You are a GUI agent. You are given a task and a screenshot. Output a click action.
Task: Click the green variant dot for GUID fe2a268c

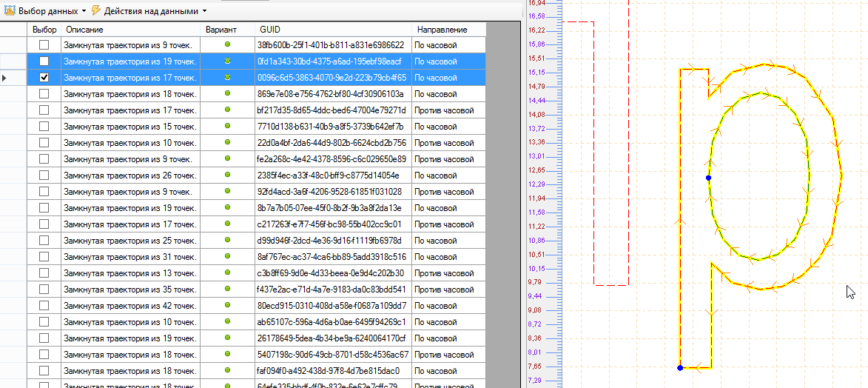pos(227,158)
